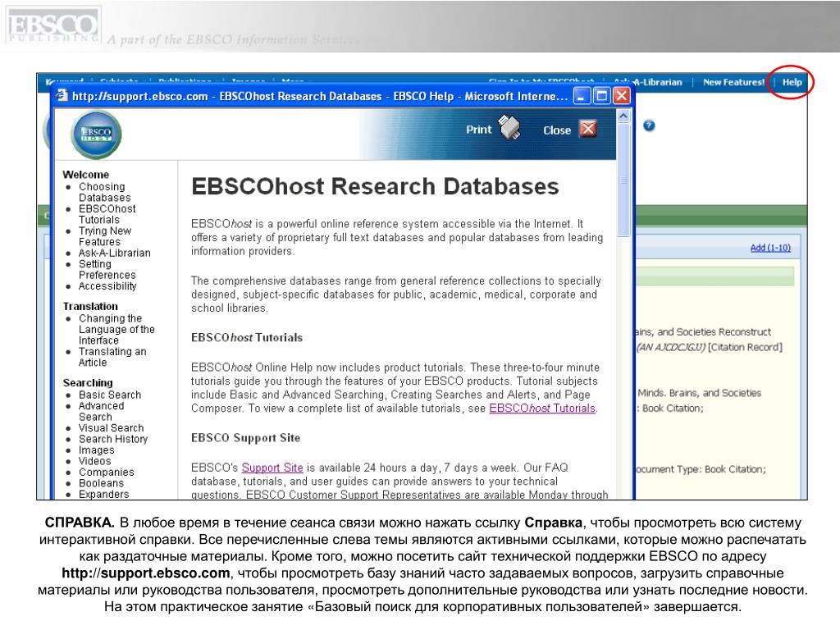
Task: Open Basic Search topic
Action: (x=110, y=395)
